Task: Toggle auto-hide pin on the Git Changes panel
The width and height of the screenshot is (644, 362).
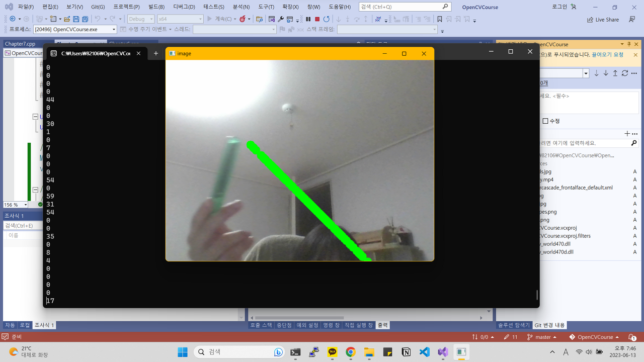Action: pos(629,44)
